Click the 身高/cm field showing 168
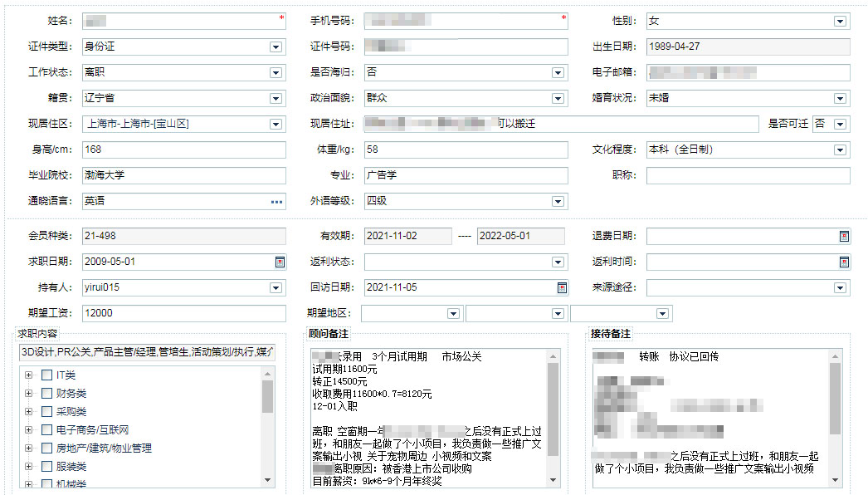This screenshot has width=868, height=495. (183, 149)
